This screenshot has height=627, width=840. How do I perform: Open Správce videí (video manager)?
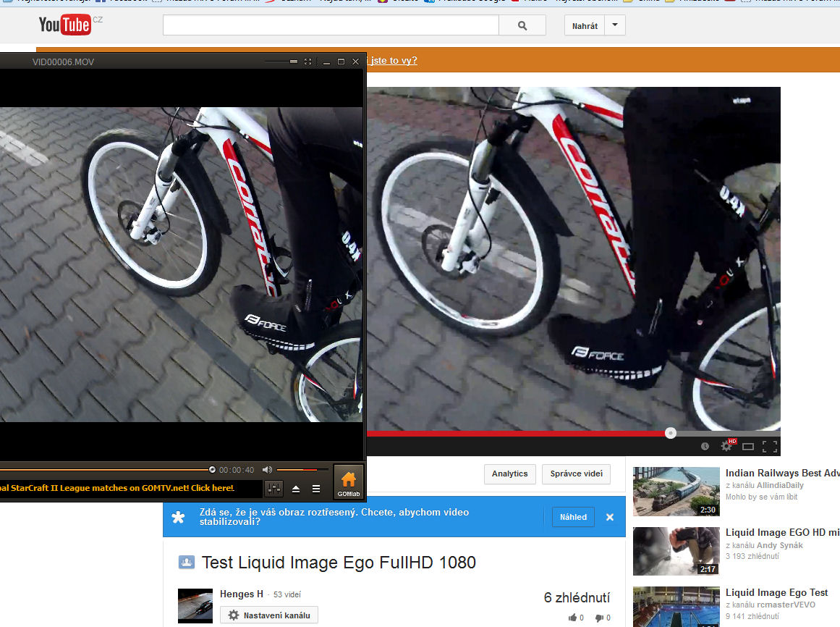576,474
